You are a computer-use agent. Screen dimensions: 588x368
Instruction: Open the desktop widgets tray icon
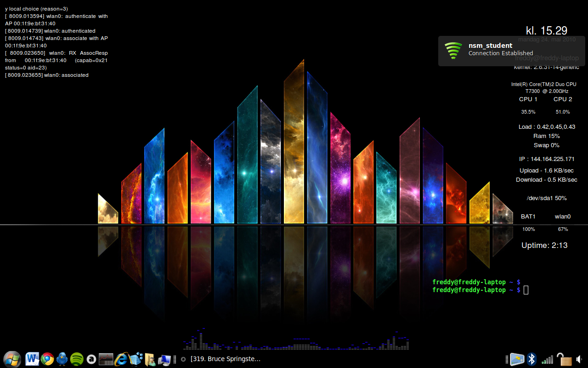pos(517,359)
